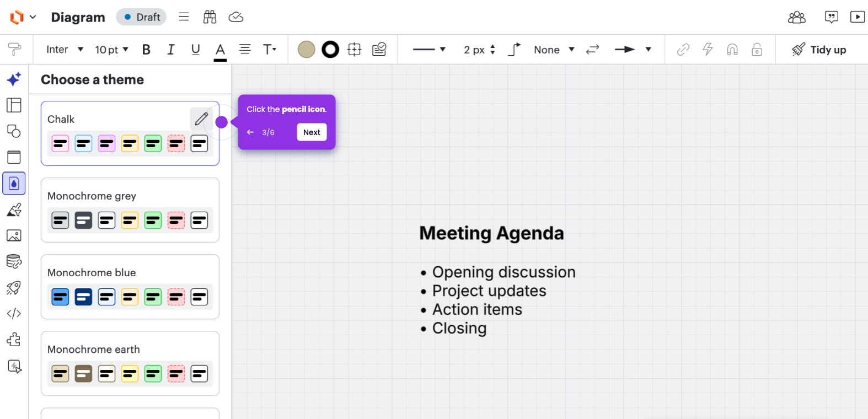Click the link chain icon
Screen dimensions: 868x419
[x=683, y=50]
